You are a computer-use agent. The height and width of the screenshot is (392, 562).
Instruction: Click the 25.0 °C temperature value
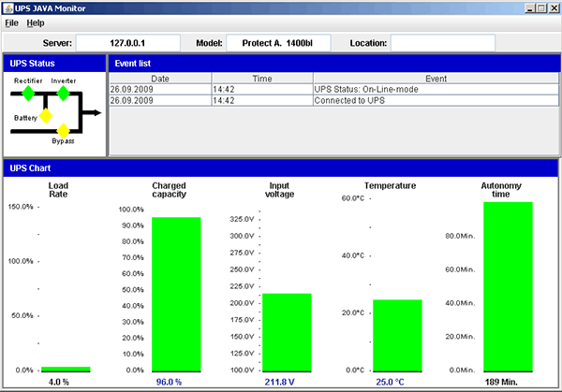coord(390,382)
